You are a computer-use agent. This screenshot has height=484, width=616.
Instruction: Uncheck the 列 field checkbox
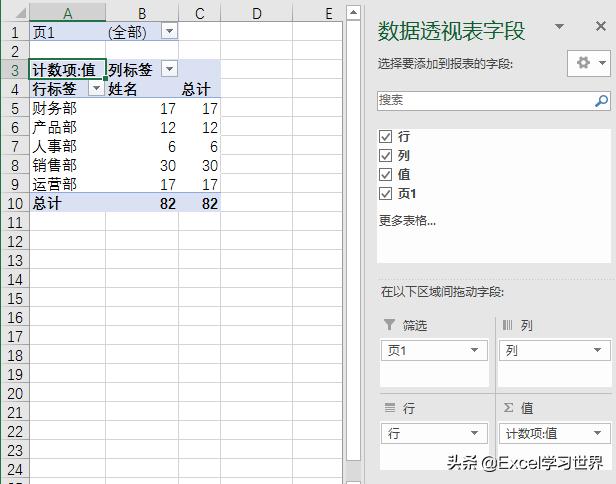click(385, 156)
